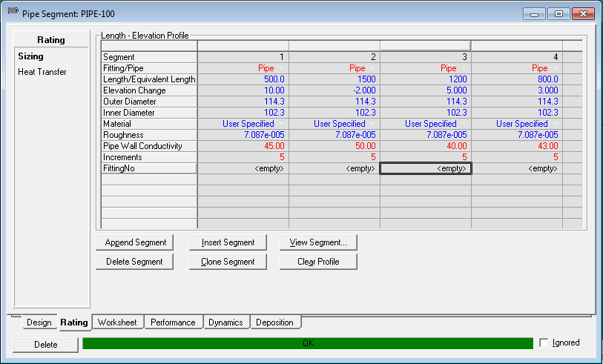Screen dimensions: 603x364
Task: Click FittingNo empty cell for segment 4
Action: pos(517,168)
